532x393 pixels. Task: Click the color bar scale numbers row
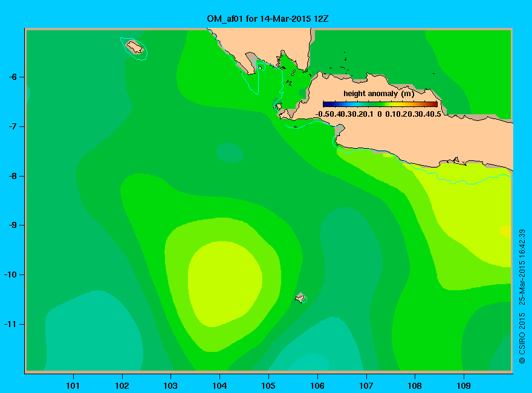tap(378, 114)
